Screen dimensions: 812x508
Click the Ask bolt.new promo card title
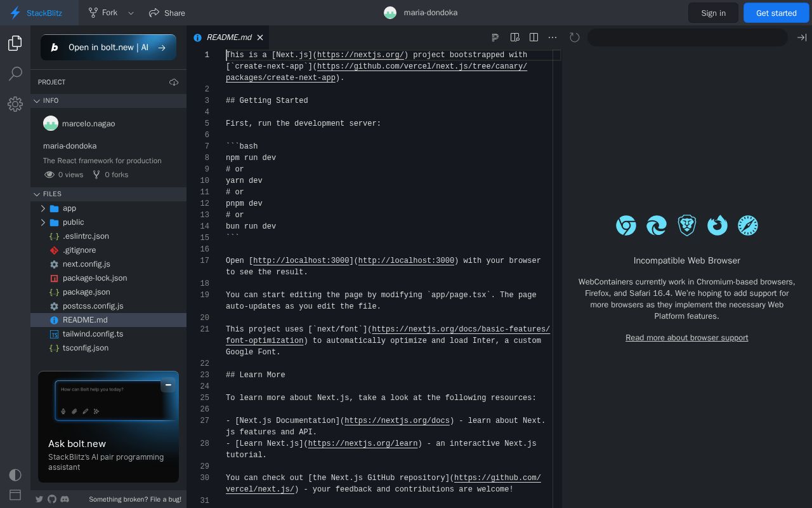point(77,444)
